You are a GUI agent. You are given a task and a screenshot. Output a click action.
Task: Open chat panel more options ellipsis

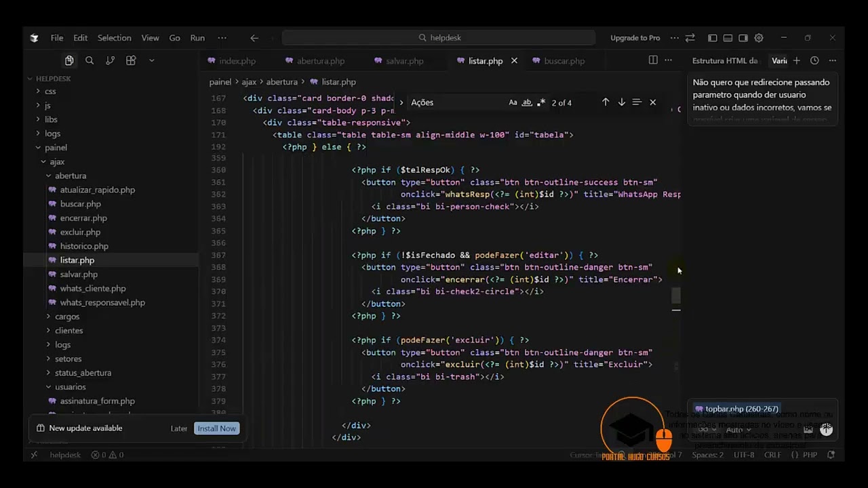(832, 60)
